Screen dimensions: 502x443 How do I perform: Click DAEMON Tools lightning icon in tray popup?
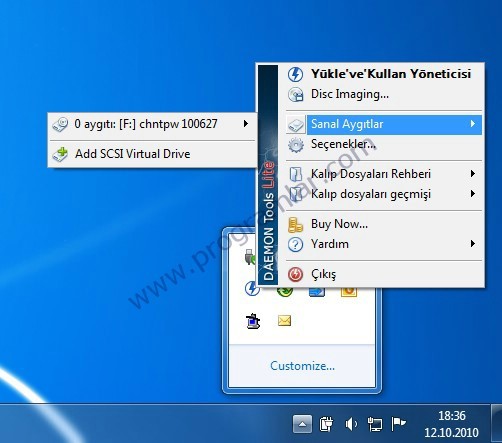pyautogui.click(x=252, y=288)
